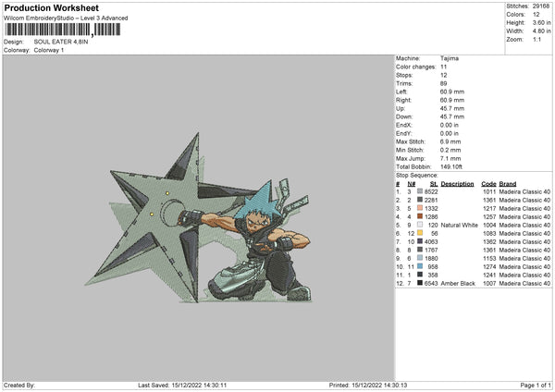
Task: Click 'Wilcom EmbroideryStudio – Level 3 Advanced' text
Action: (x=66, y=18)
